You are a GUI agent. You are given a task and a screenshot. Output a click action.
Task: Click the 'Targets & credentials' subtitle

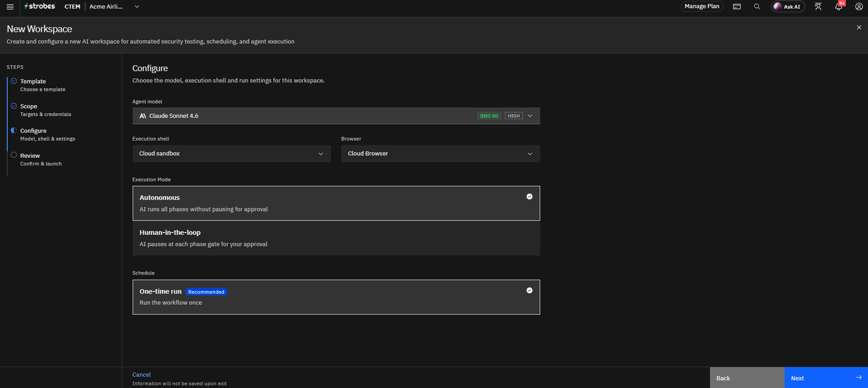coord(46,115)
